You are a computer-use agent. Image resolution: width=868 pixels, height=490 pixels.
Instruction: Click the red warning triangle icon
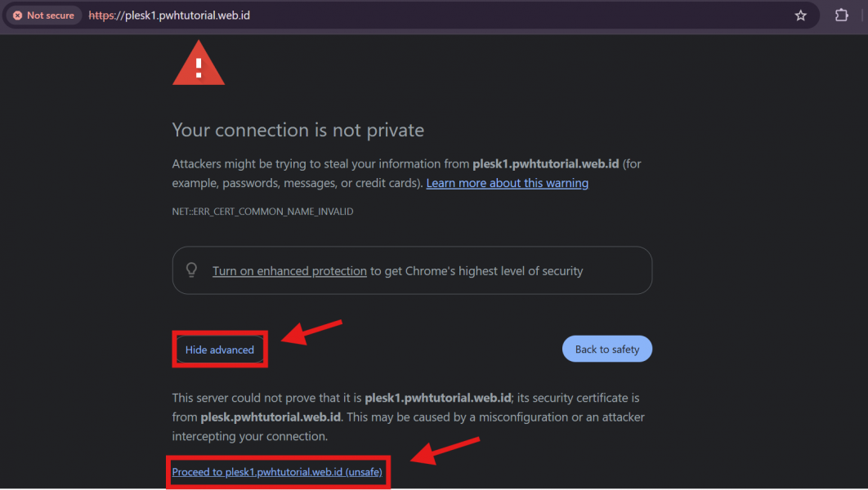click(198, 64)
